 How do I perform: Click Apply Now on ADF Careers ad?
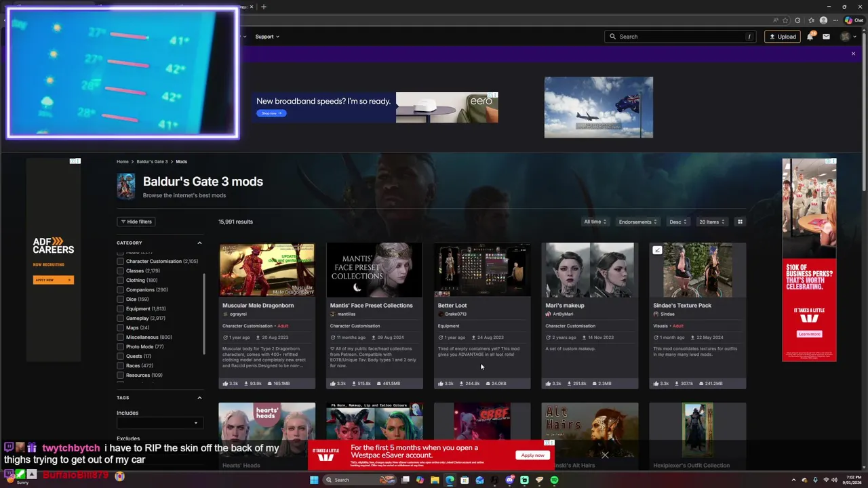[53, 280]
